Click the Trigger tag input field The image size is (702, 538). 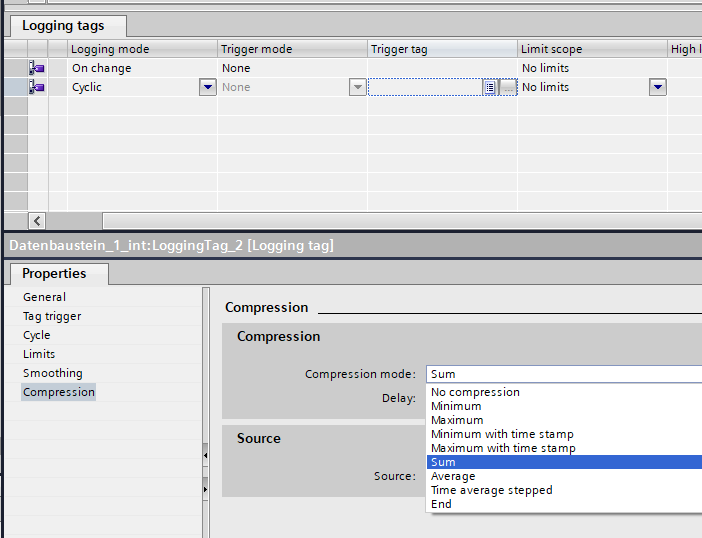coord(425,88)
